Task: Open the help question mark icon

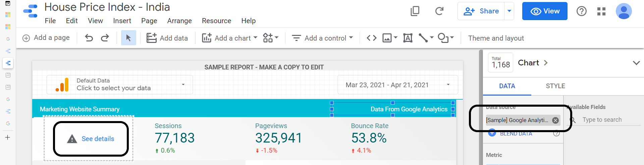Action: click(582, 11)
